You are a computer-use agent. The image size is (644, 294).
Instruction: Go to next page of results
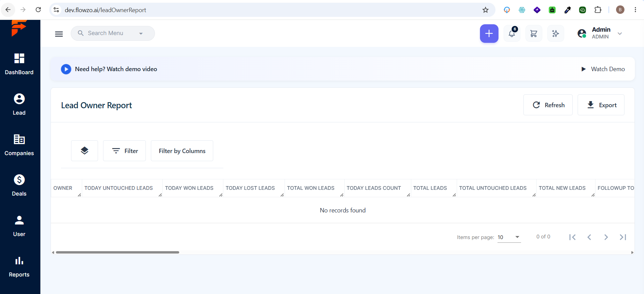606,237
